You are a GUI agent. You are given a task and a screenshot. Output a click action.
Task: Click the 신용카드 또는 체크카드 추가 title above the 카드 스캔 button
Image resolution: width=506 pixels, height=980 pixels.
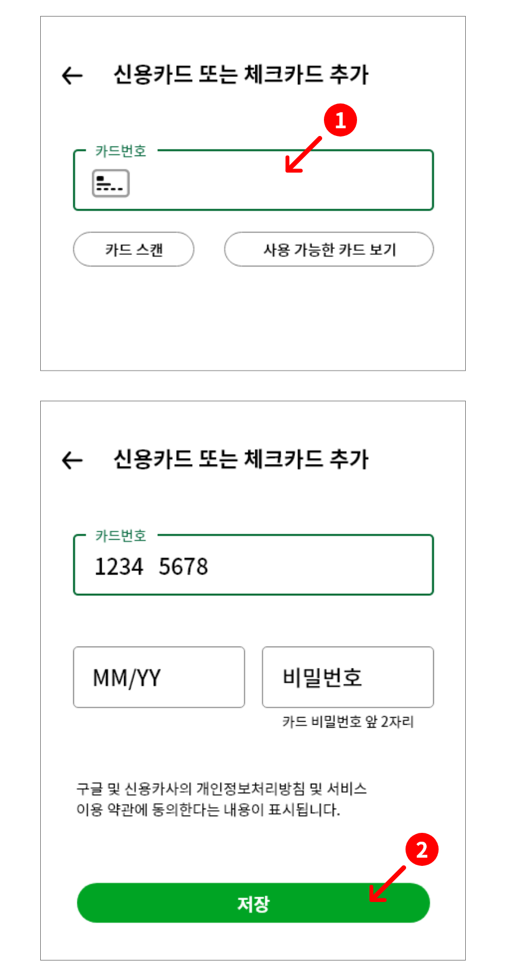tap(241, 75)
